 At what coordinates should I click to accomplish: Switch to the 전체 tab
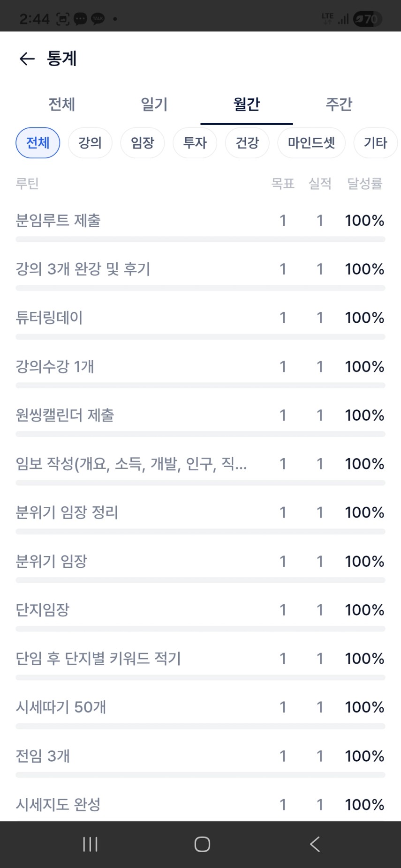(61, 104)
